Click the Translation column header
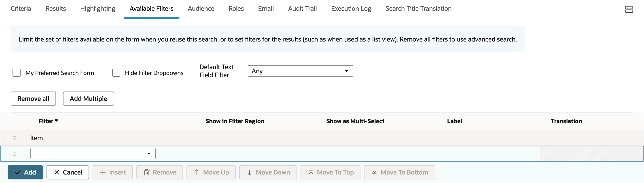644x183 pixels. (x=566, y=121)
